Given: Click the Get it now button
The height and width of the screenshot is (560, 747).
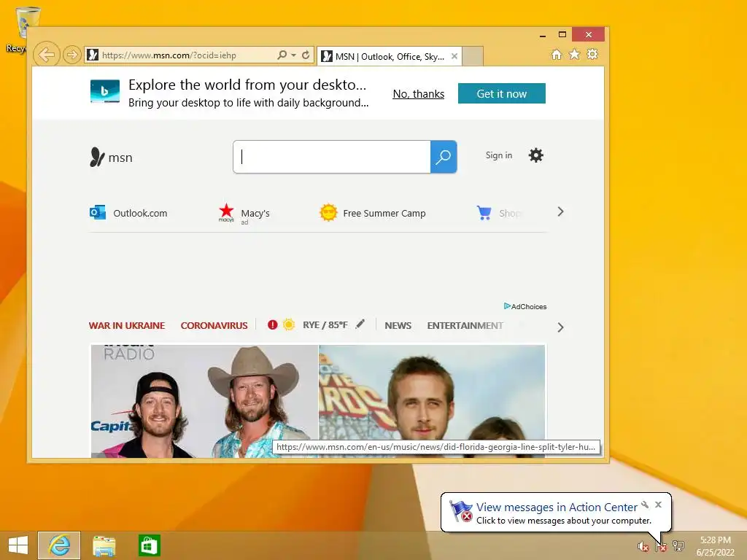Looking at the screenshot, I should tap(502, 93).
